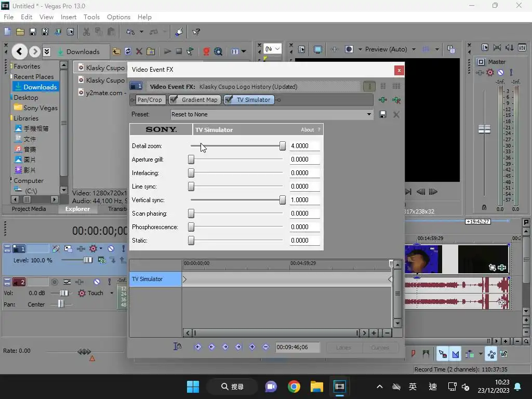Click the Curves button in FX window
532x399 pixels.
click(380, 348)
